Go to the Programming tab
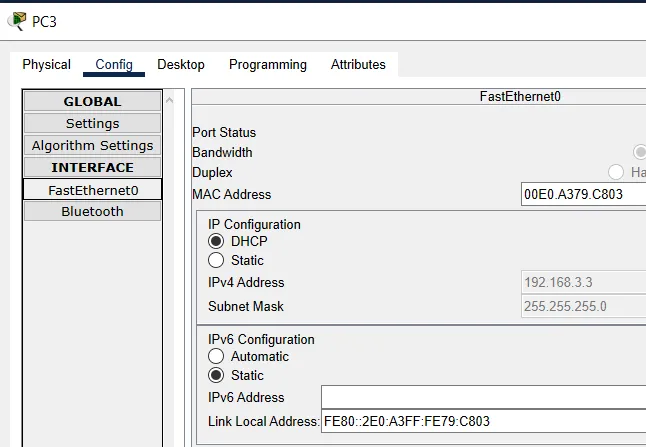 point(268,65)
